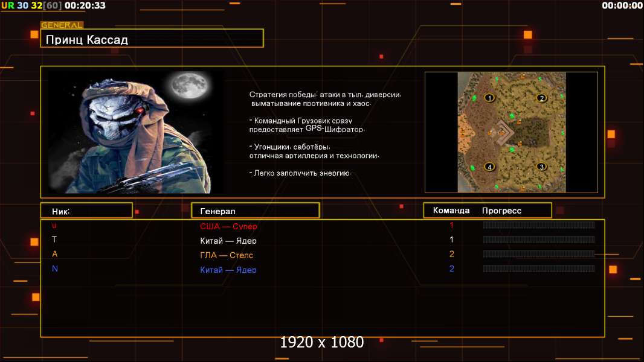The height and width of the screenshot is (362, 644).
Task: Click white "Китай — Ядер" general entry
Action: [x=228, y=241]
